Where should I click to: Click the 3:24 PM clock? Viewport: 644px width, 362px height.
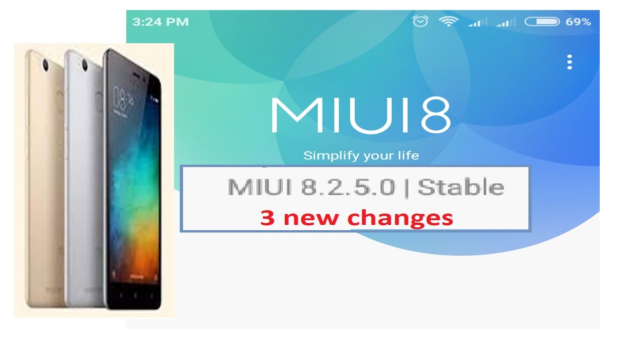click(160, 22)
